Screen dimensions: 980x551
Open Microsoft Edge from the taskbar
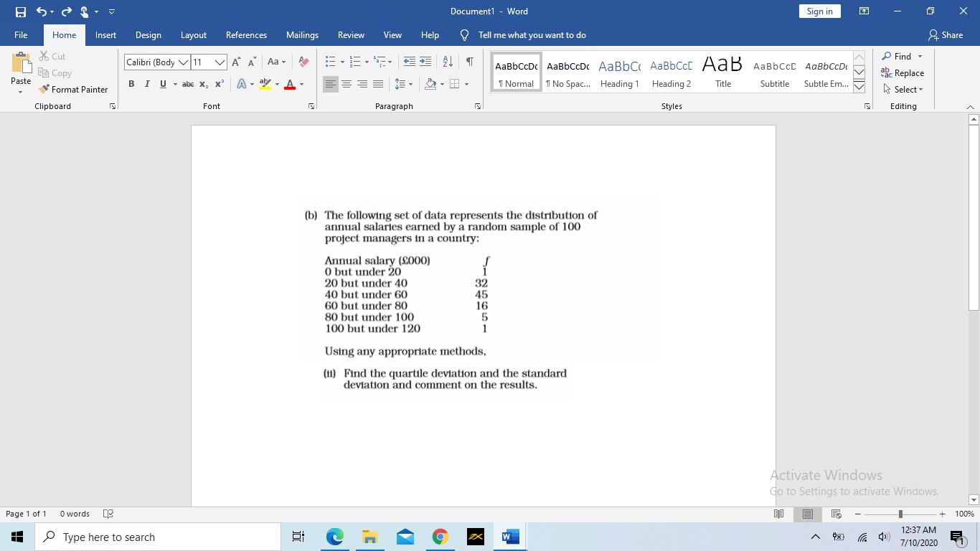334,537
